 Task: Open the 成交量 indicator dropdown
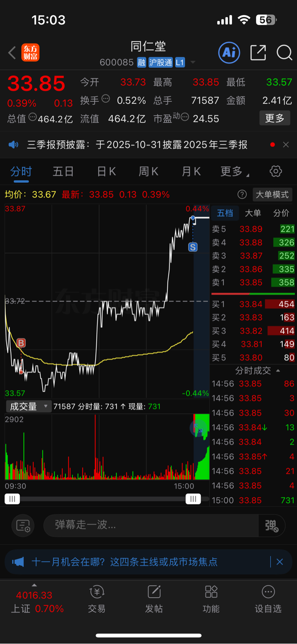[x=29, y=406]
